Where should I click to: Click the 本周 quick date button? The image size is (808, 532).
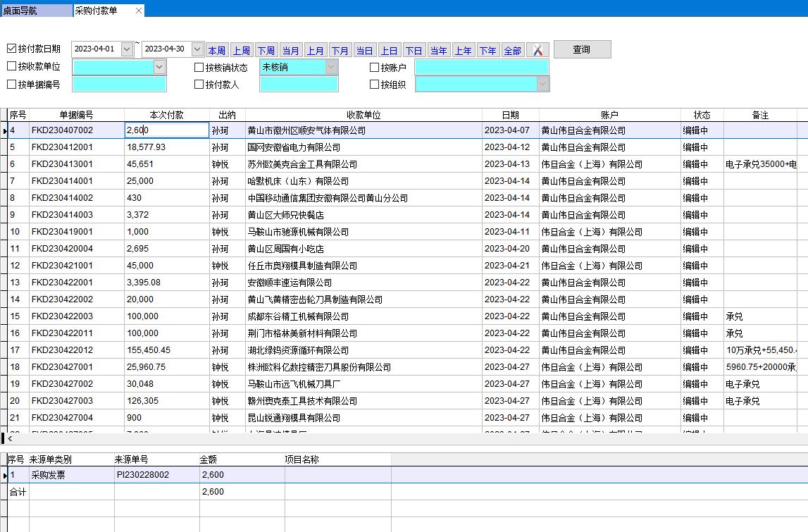tap(217, 51)
